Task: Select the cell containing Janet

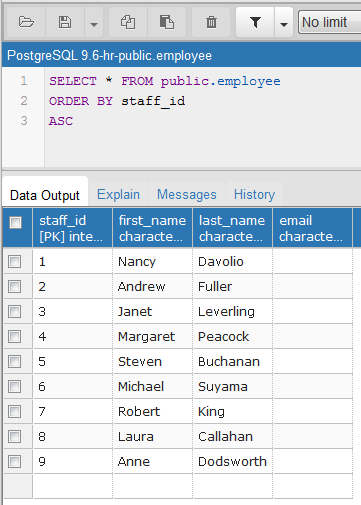Action: [x=152, y=311]
